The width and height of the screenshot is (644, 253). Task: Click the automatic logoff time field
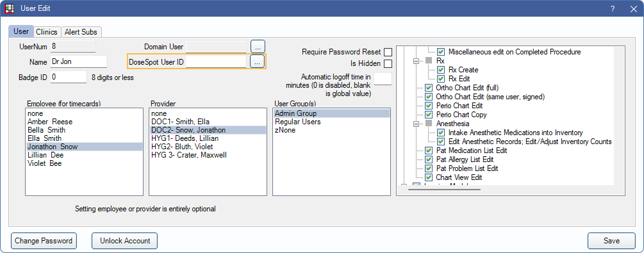[x=383, y=79]
